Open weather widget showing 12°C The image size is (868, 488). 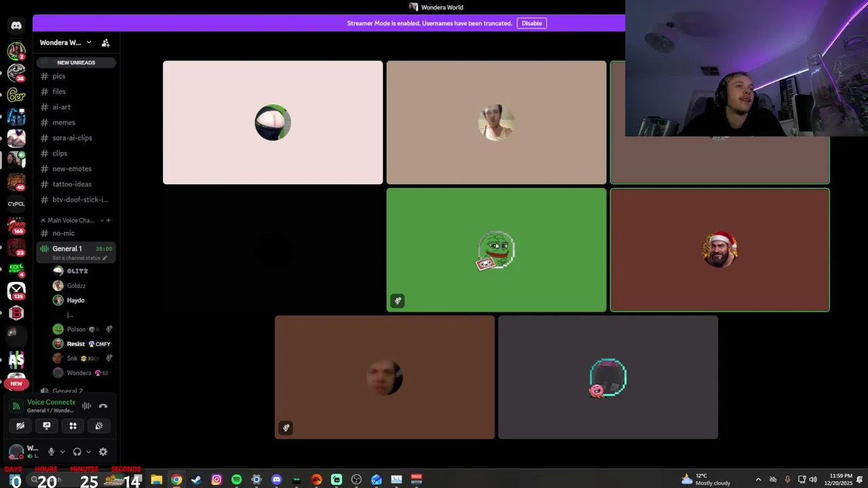[x=706, y=480]
